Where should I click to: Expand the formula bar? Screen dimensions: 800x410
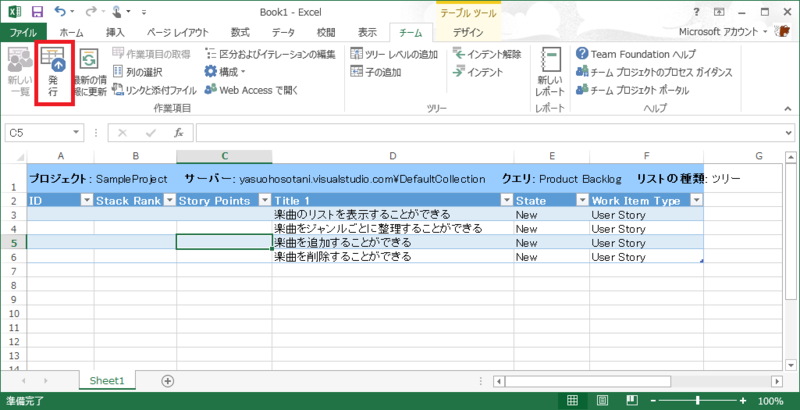point(790,133)
